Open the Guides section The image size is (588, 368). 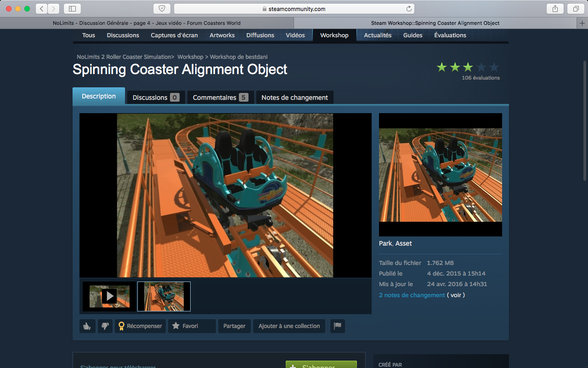(413, 35)
